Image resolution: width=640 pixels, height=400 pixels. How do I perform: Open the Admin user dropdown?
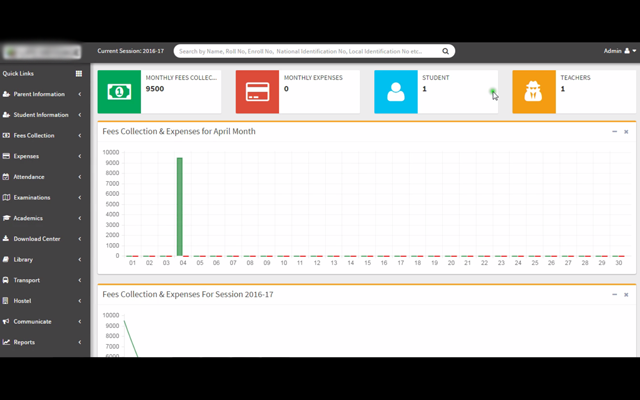pyautogui.click(x=618, y=50)
